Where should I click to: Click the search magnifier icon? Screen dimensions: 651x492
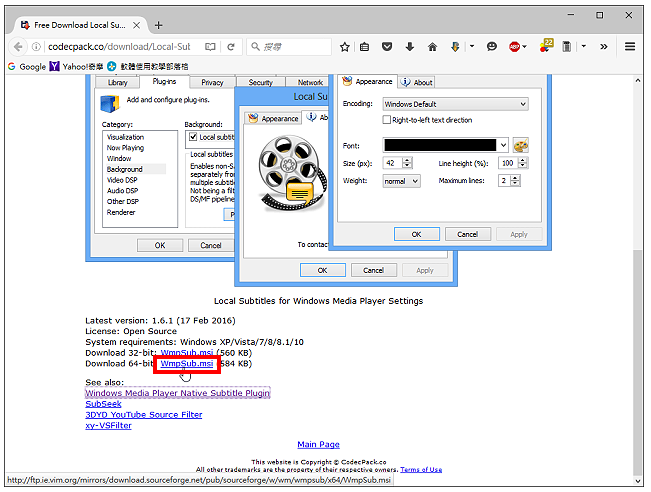(x=255, y=47)
